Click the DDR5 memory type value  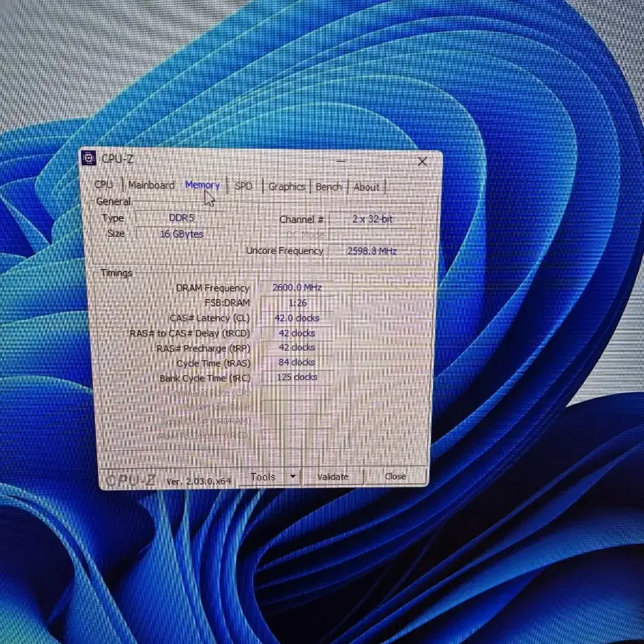point(181,218)
